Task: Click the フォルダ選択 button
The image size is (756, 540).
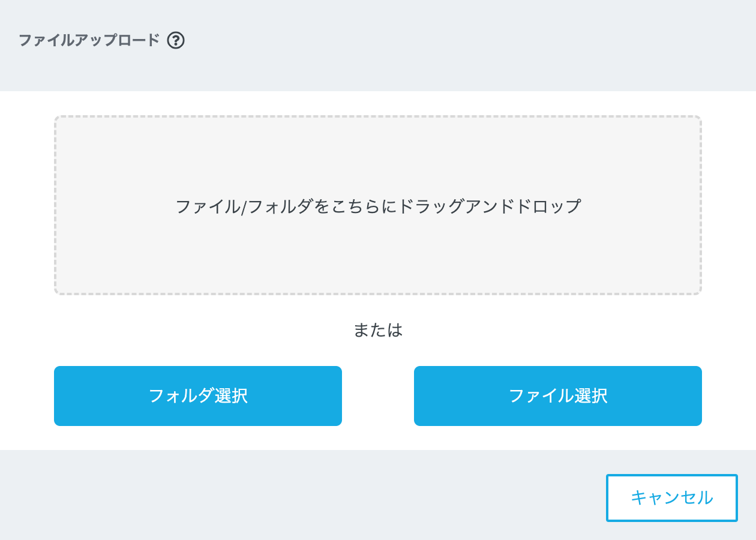Action: 198,396
